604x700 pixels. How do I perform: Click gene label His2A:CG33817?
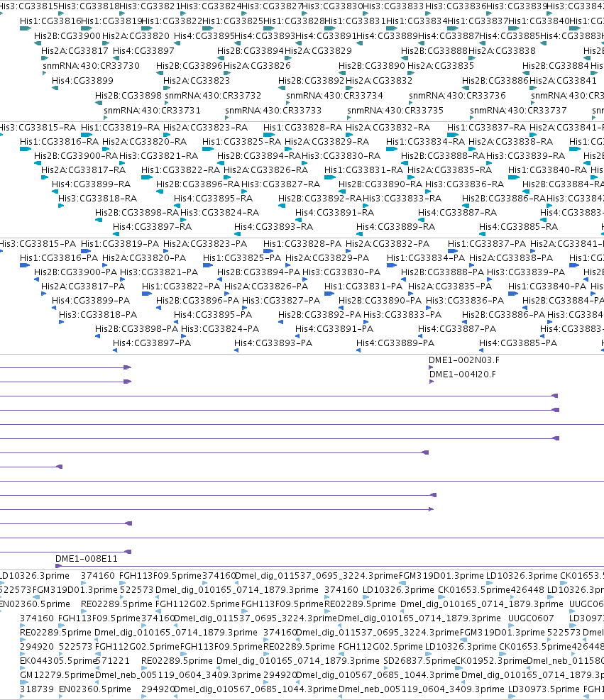point(75,51)
